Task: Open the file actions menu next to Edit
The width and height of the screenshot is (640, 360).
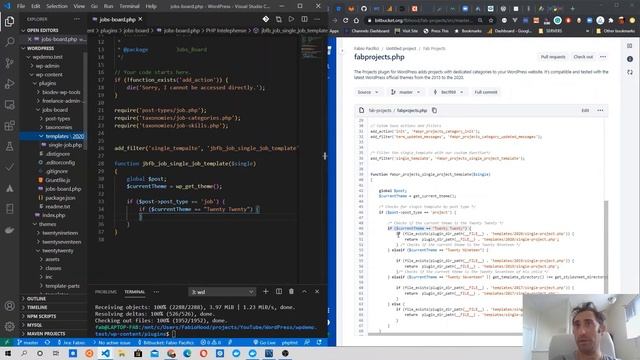Action: click(600, 110)
